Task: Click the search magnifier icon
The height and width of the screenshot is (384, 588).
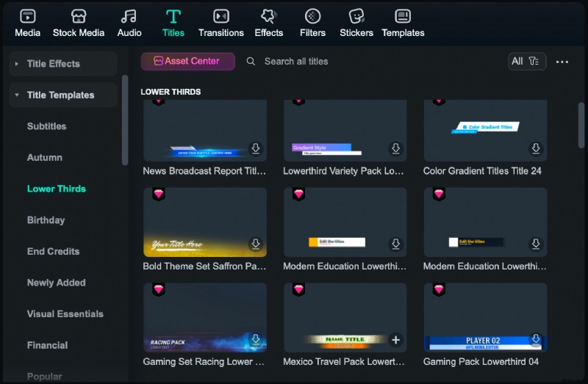Action: pyautogui.click(x=251, y=62)
